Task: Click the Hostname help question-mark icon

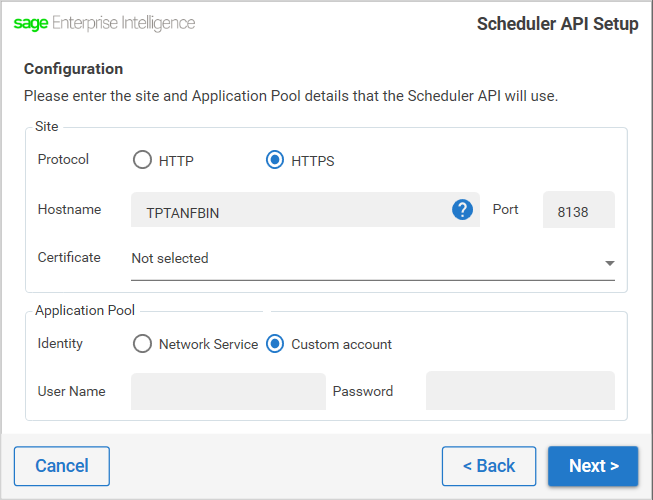Action: click(x=462, y=209)
